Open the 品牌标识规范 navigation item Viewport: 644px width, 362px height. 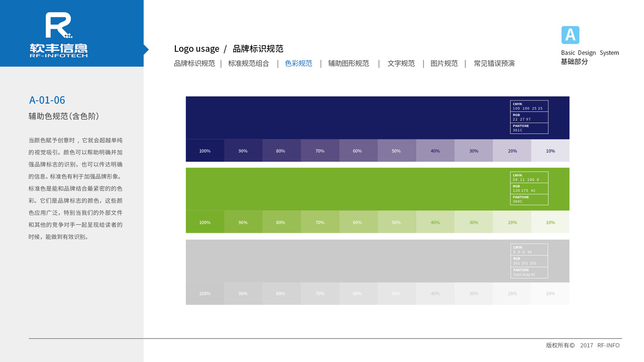[x=194, y=64]
